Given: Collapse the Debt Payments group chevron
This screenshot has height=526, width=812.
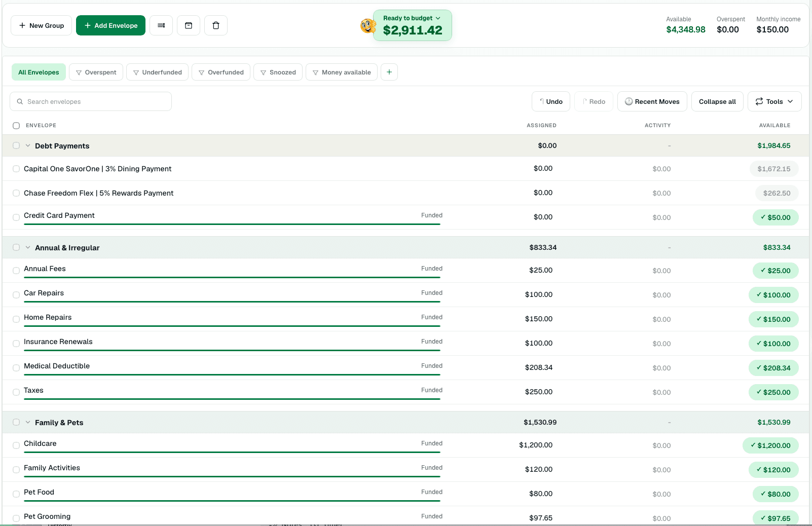Looking at the screenshot, I should pos(28,145).
